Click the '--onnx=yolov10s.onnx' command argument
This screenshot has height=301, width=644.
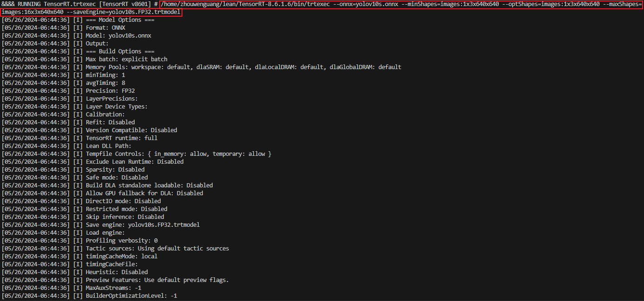point(365,4)
